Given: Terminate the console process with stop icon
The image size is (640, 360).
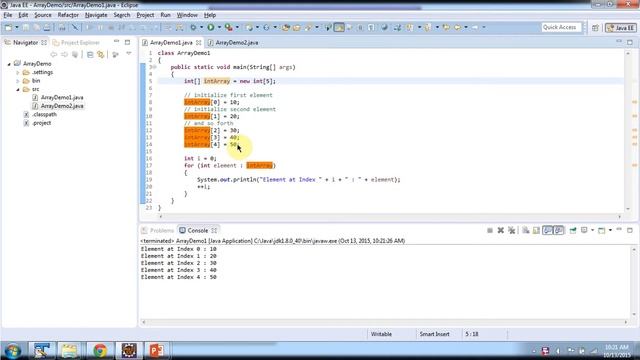Looking at the screenshot, I should 490,231.
